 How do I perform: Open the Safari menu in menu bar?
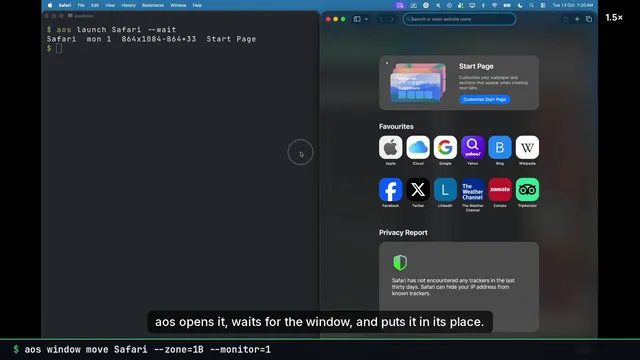pos(64,5)
